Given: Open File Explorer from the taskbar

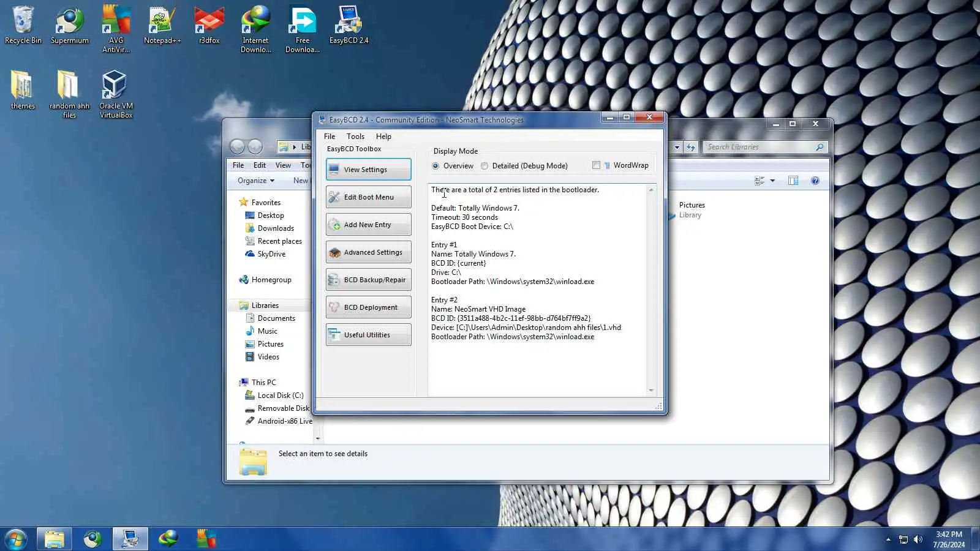Looking at the screenshot, I should 55,539.
